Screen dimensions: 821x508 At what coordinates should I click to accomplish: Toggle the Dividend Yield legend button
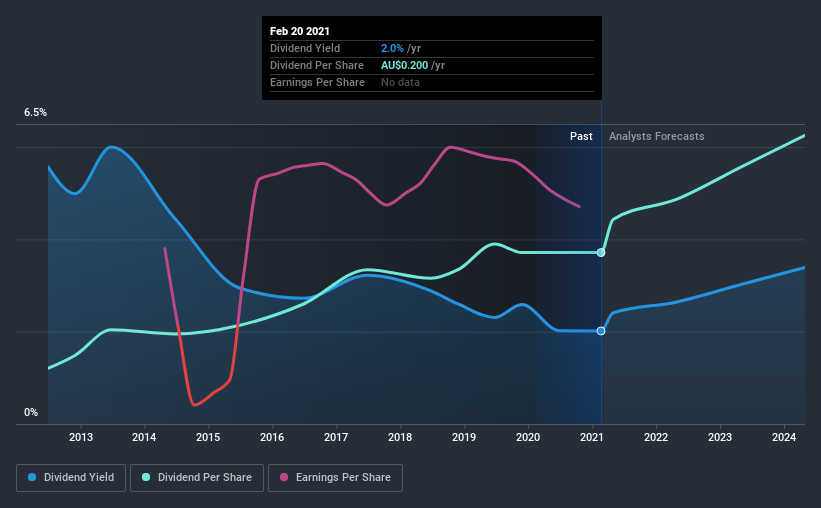click(71, 478)
